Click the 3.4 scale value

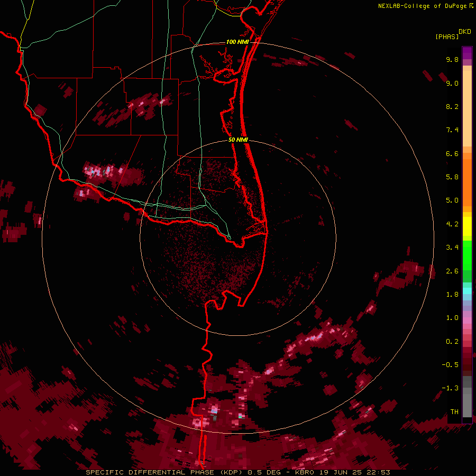point(452,248)
